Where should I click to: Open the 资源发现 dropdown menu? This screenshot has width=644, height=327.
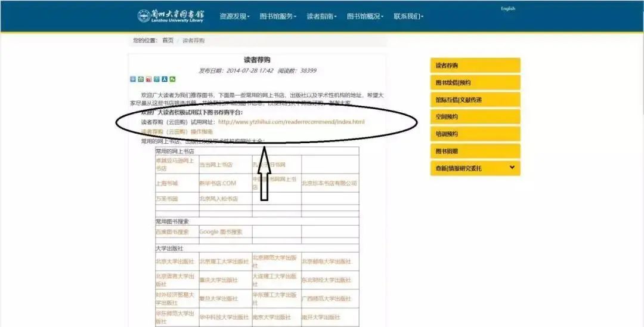click(x=234, y=17)
